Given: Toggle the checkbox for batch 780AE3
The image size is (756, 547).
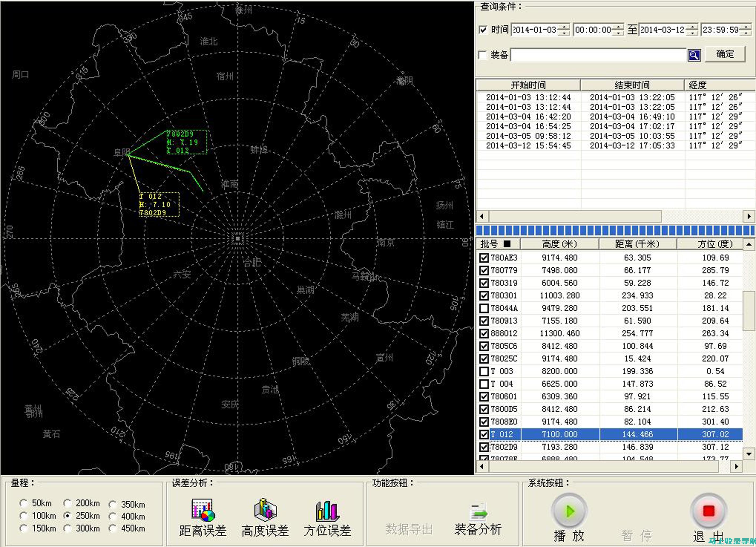Looking at the screenshot, I should pos(484,258).
